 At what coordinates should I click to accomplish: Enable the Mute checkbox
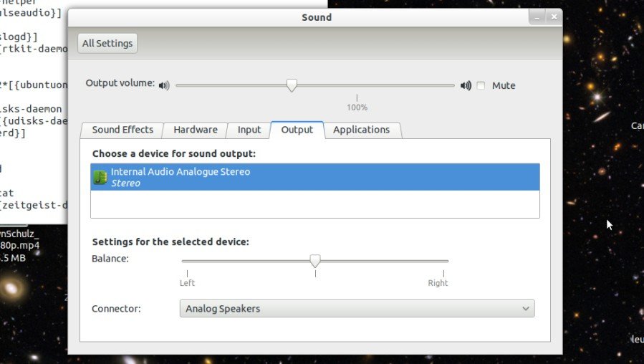coord(481,86)
